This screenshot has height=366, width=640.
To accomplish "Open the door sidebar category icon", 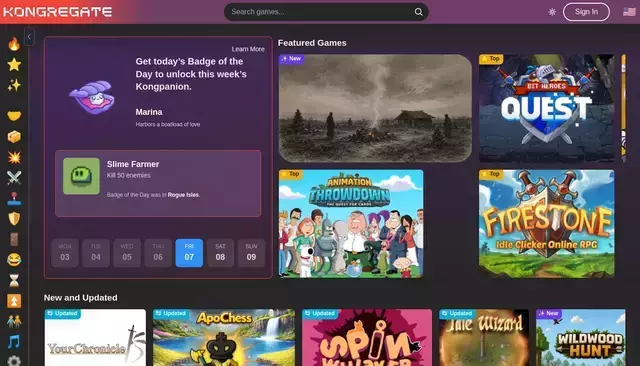I will [x=14, y=240].
